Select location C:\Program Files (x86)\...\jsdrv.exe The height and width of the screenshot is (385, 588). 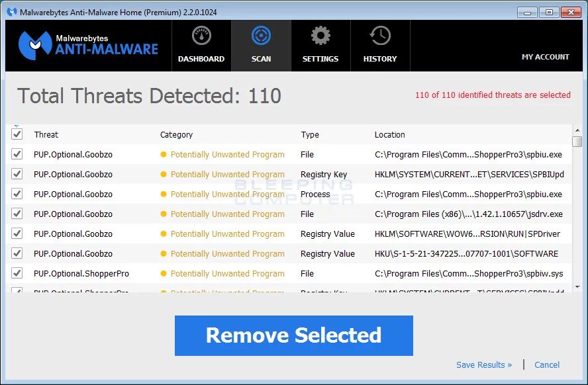(468, 214)
